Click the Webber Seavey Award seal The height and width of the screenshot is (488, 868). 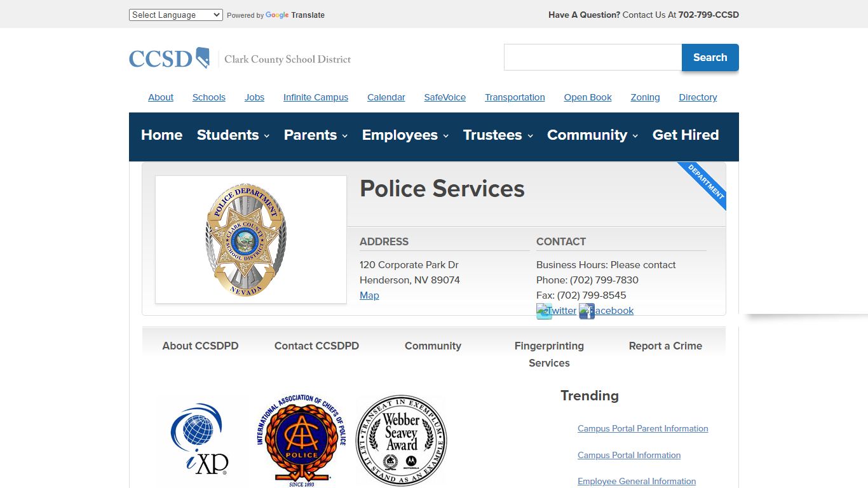pyautogui.click(x=401, y=440)
